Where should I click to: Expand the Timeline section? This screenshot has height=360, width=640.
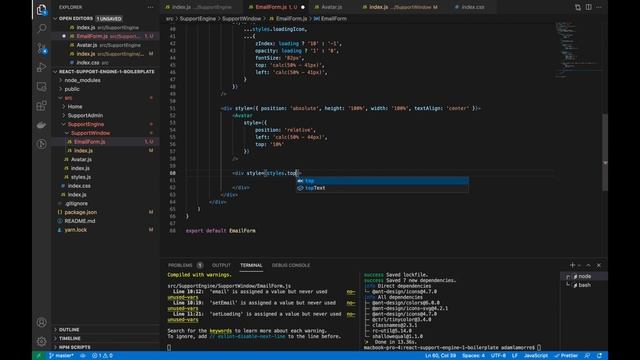click(x=70, y=338)
